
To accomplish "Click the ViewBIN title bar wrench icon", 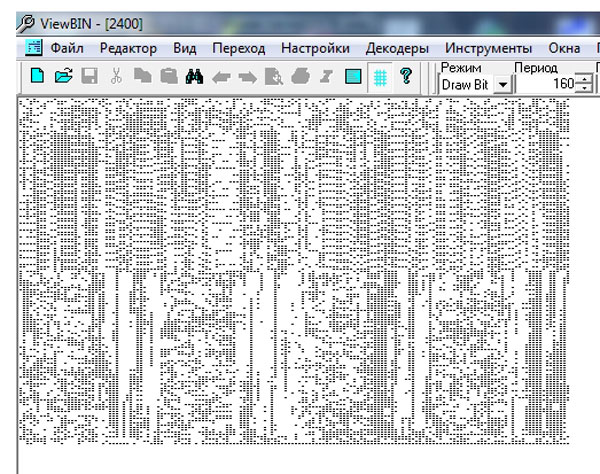I will point(25,23).
